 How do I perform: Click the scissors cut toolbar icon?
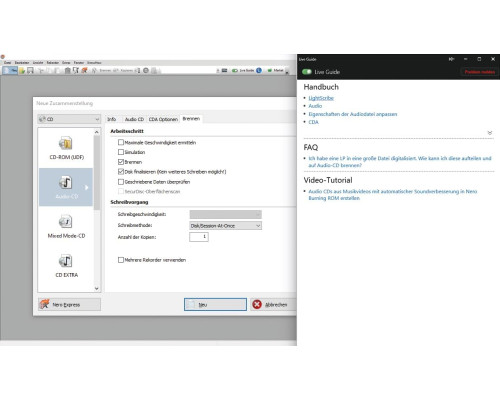[41, 70]
